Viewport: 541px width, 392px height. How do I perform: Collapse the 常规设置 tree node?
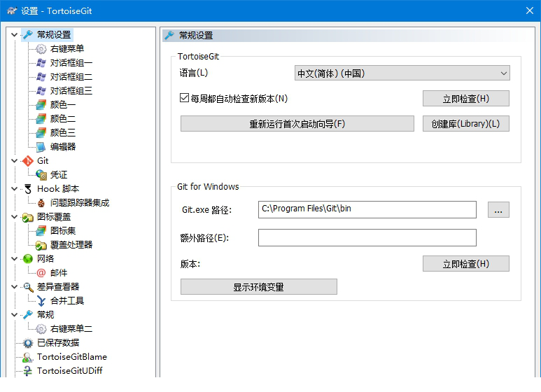(14, 34)
